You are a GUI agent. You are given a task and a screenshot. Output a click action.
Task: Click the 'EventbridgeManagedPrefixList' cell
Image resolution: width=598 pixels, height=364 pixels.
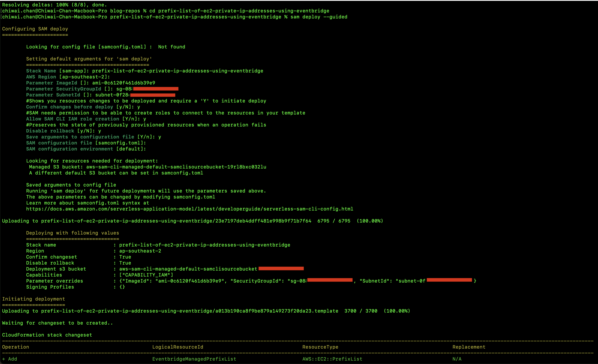[194, 359]
